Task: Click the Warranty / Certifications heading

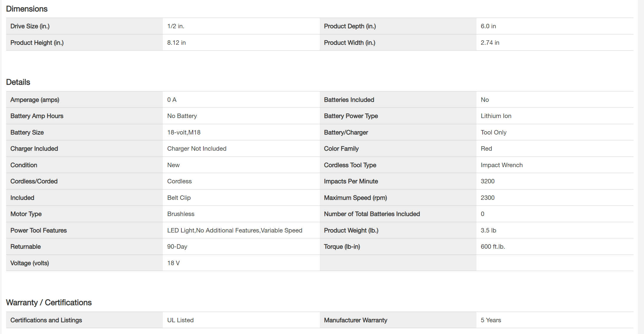Action: (x=49, y=303)
